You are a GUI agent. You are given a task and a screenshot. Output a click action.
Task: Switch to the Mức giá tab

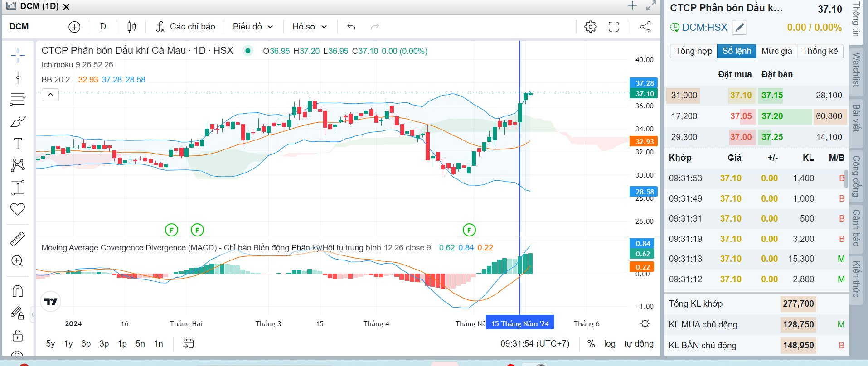pos(776,51)
